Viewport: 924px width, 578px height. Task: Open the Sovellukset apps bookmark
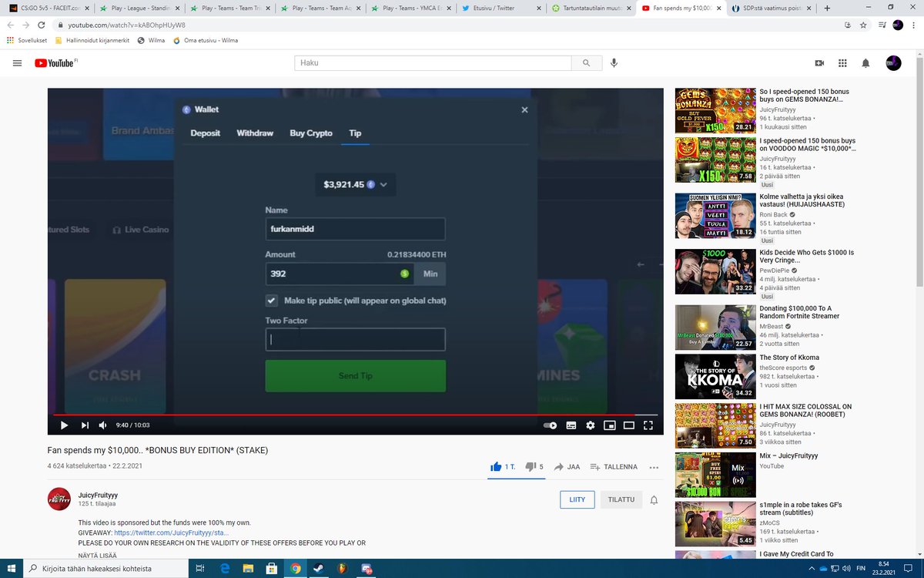(x=27, y=40)
